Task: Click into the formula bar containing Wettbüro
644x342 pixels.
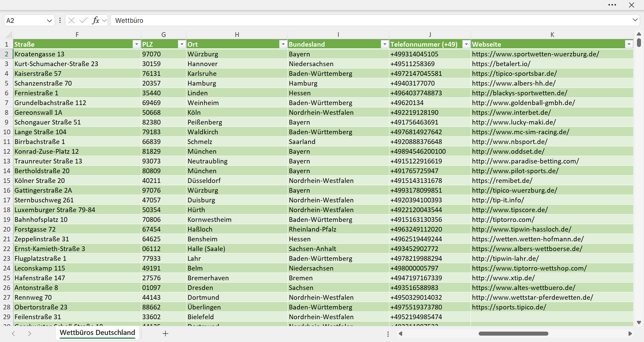Action: 370,21
